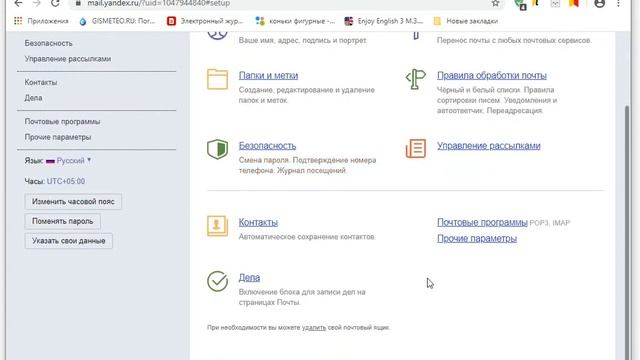Open the Папки и метки settings link

[x=268, y=76]
